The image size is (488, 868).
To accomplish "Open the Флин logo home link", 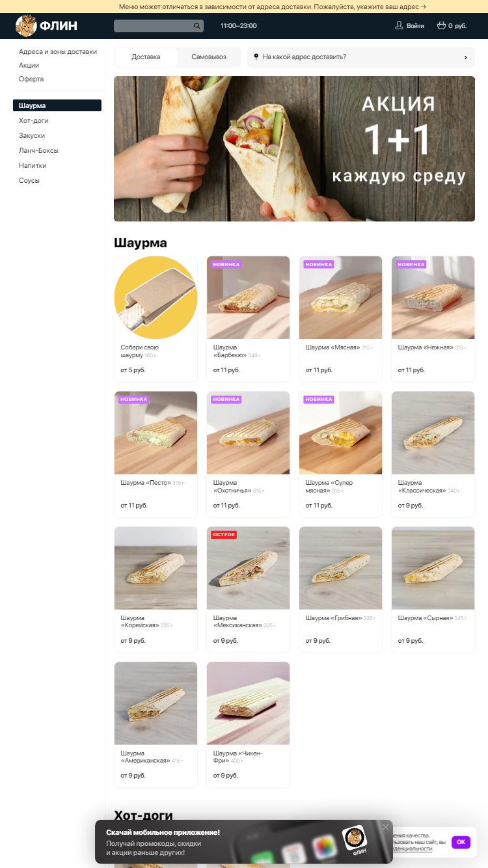I will point(46,26).
